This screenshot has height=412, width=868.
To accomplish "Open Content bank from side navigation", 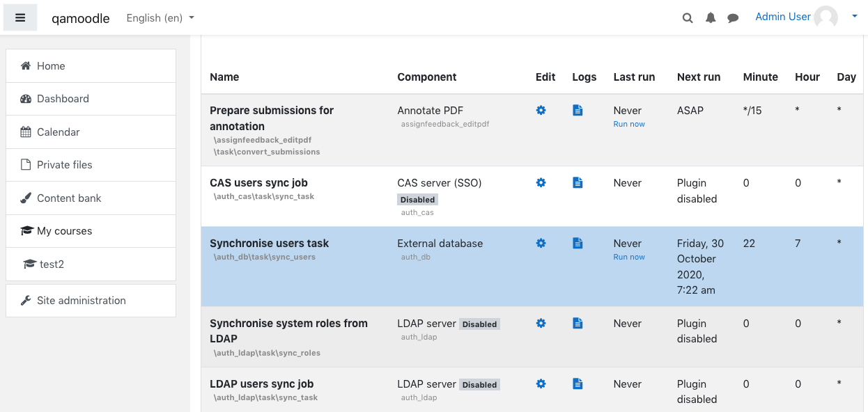I will (x=91, y=198).
